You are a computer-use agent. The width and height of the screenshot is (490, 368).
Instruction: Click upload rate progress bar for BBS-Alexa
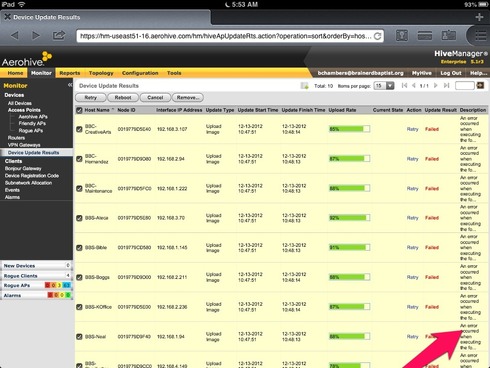pos(349,218)
